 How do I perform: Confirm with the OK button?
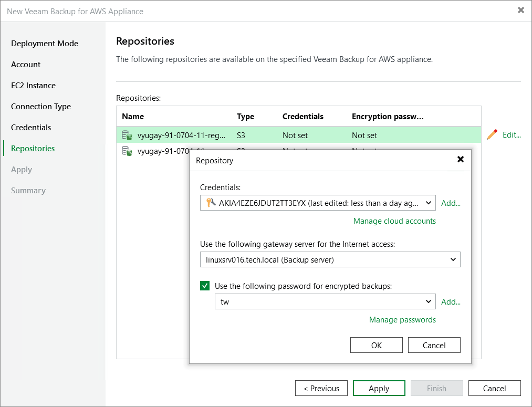pos(376,345)
